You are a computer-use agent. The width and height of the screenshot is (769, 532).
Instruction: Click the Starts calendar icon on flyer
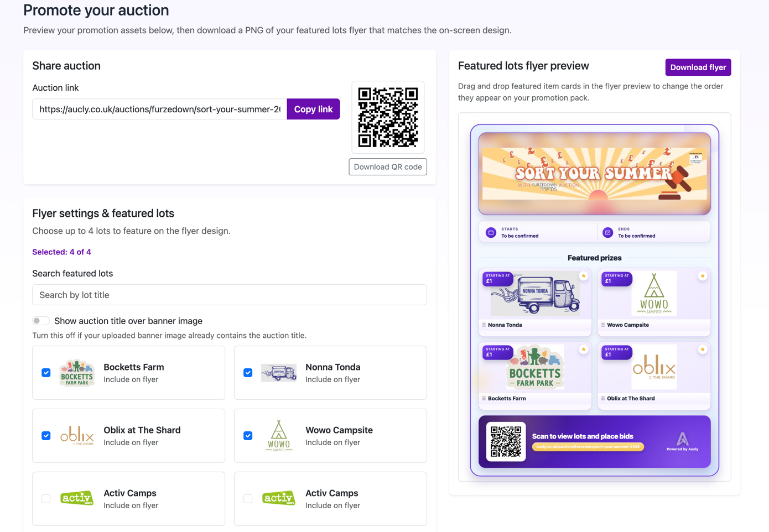pyautogui.click(x=491, y=232)
